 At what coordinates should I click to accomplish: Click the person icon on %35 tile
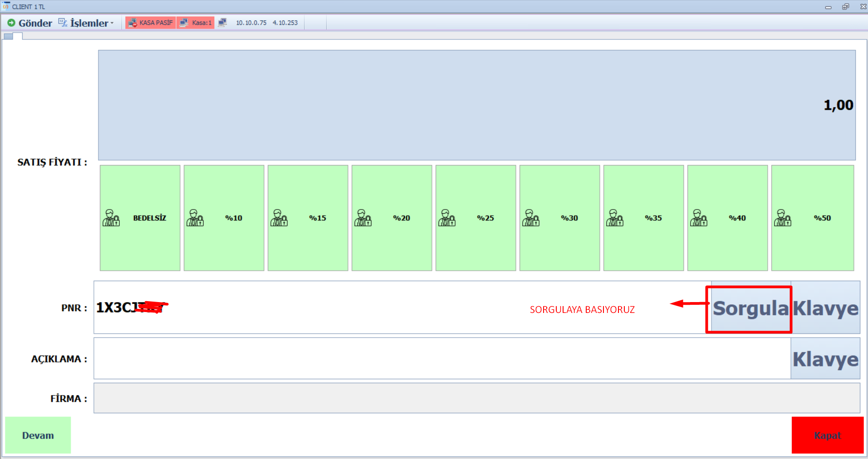pos(615,218)
